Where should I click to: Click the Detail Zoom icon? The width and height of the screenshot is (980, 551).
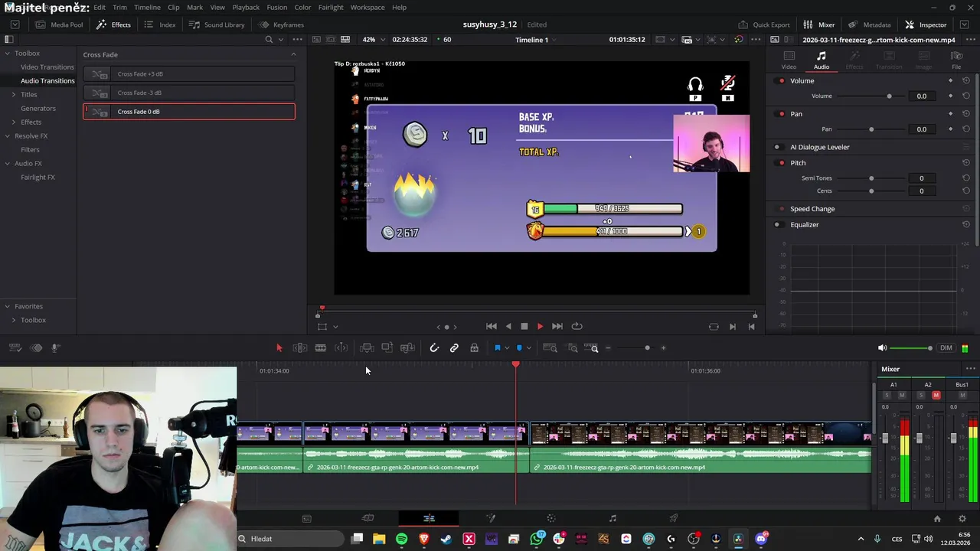(573, 348)
